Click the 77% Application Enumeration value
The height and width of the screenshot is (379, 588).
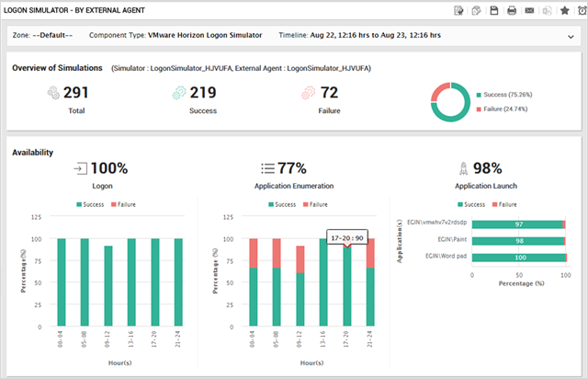pyautogui.click(x=292, y=168)
